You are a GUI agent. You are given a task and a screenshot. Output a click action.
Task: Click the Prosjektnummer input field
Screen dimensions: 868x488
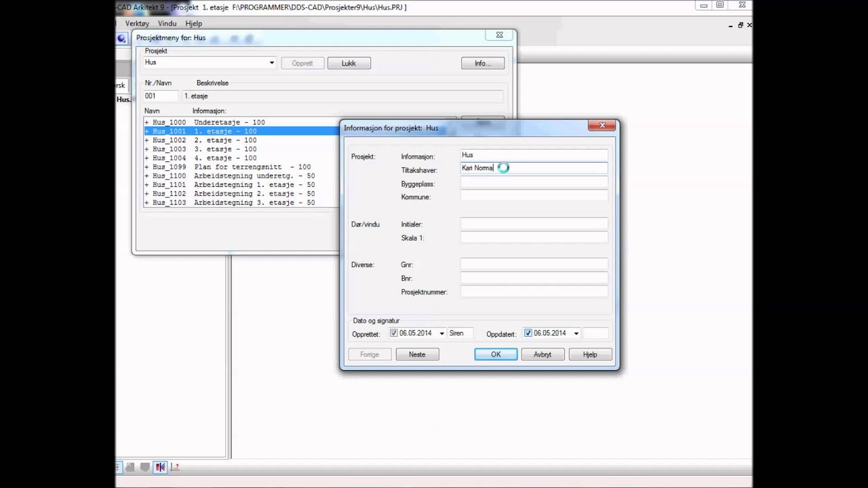point(534,291)
